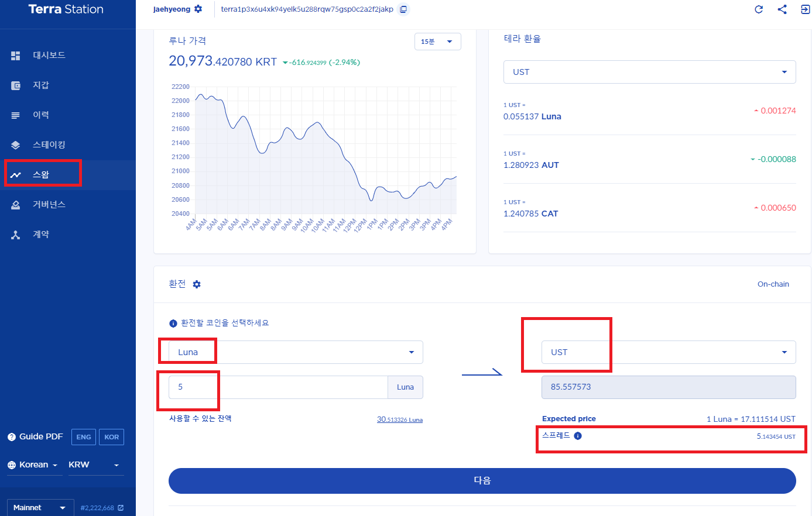
Task: Click the block number #2,222,668 link
Action: [97, 508]
